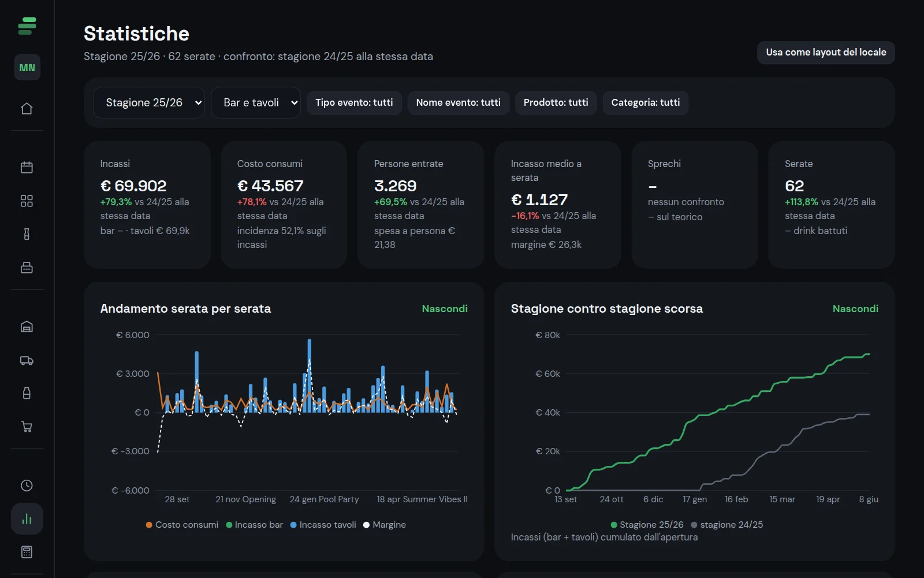Click the Sprechi card title

point(664,164)
